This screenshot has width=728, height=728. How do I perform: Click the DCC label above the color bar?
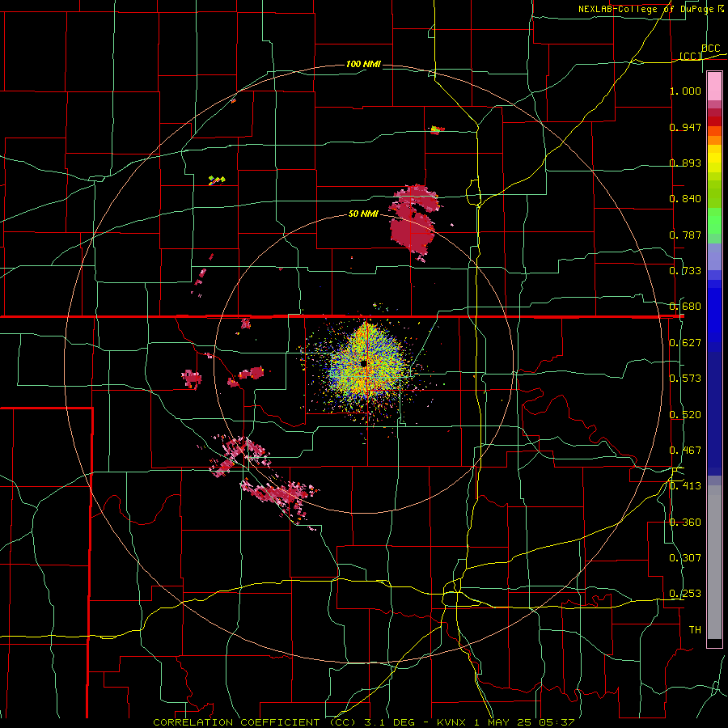711,49
